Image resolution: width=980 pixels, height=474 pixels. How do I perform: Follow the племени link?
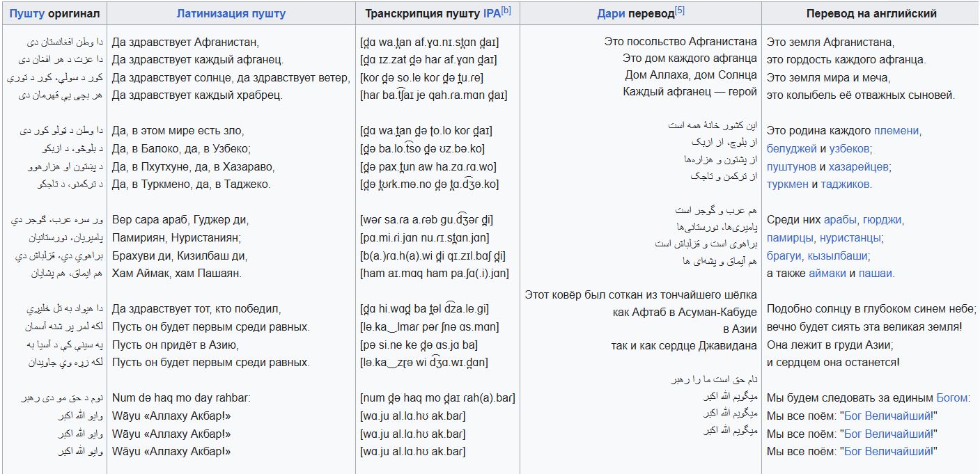click(x=896, y=130)
